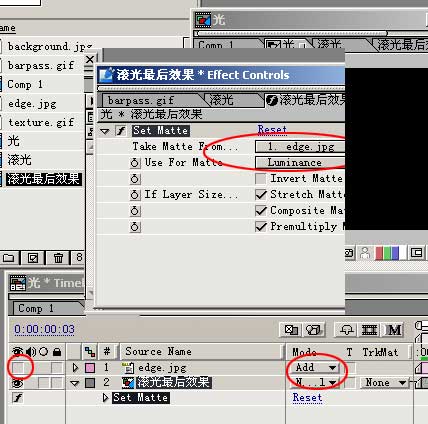Switch to Comp 1 tab in composition window
Image resolution: width=428 pixels, height=424 pixels.
pyautogui.click(x=215, y=45)
